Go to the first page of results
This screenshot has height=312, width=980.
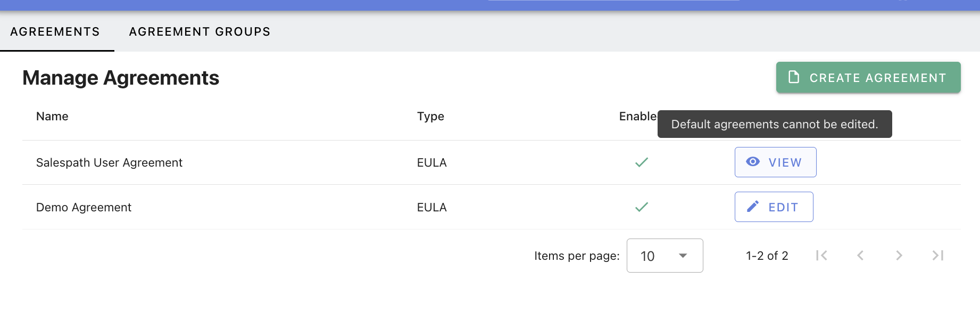click(x=821, y=256)
